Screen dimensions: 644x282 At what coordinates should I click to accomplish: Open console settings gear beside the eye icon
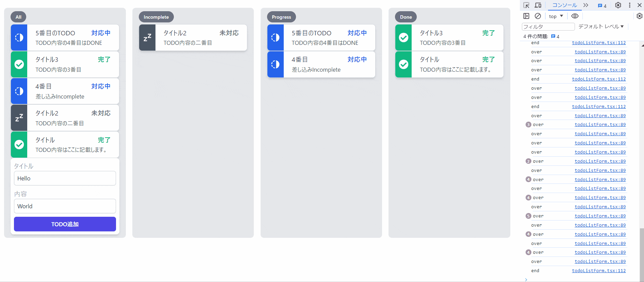(x=640, y=16)
